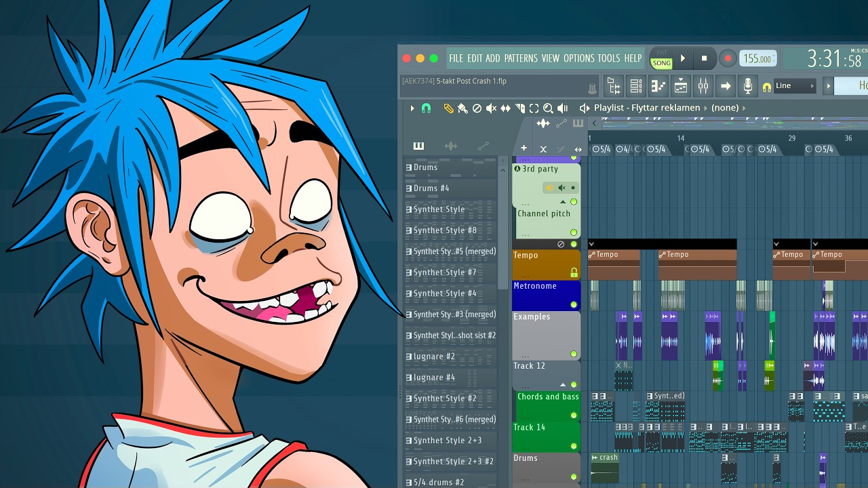Open the Playlist options menu arrow

[412, 108]
